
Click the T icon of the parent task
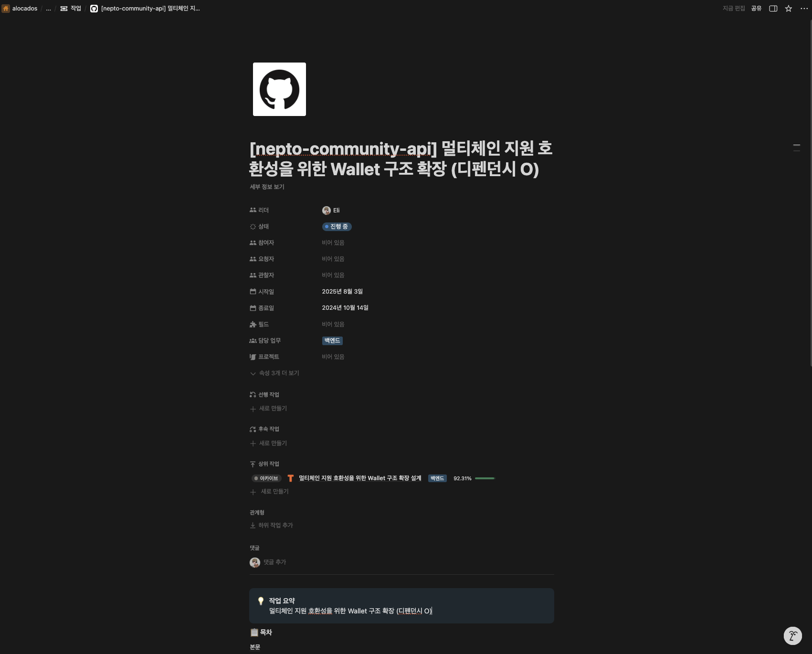click(x=291, y=478)
